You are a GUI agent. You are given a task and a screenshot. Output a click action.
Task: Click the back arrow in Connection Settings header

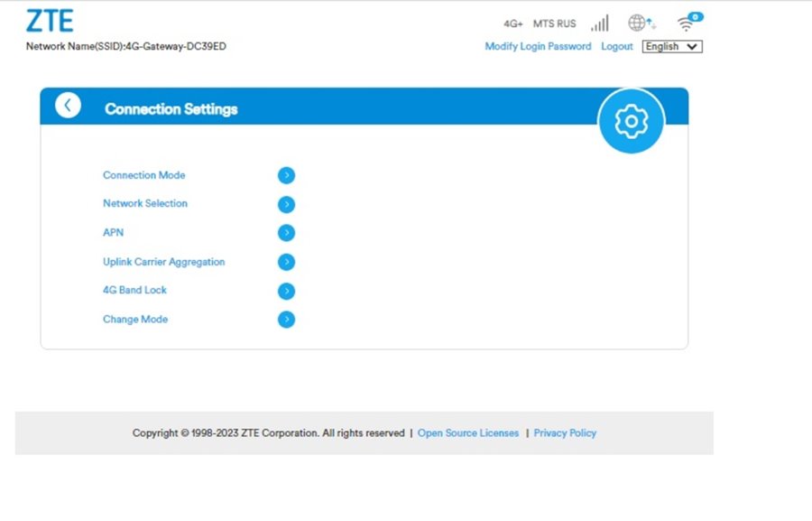tap(68, 106)
